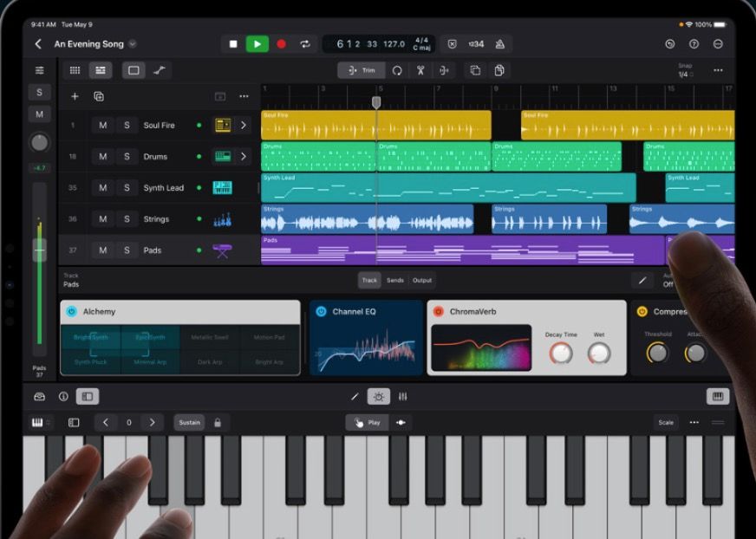This screenshot has height=539, width=756.
Task: Enable the metronome icon
Action: pos(500,44)
